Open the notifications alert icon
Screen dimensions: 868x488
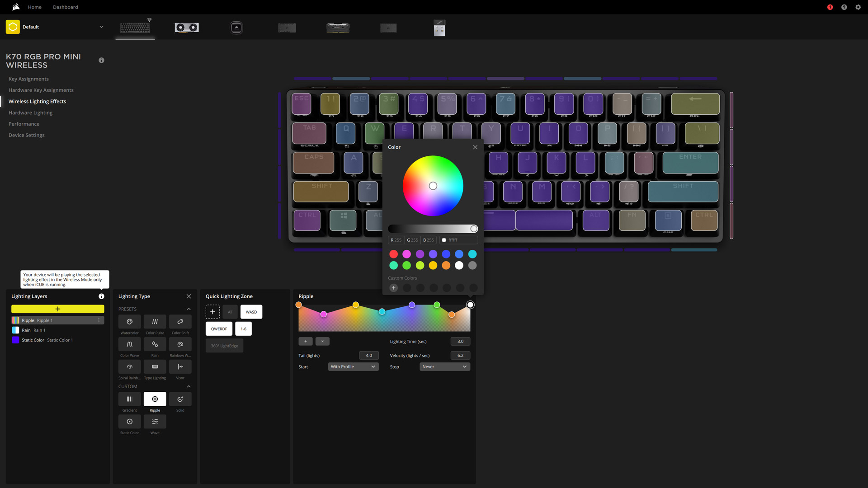click(830, 7)
